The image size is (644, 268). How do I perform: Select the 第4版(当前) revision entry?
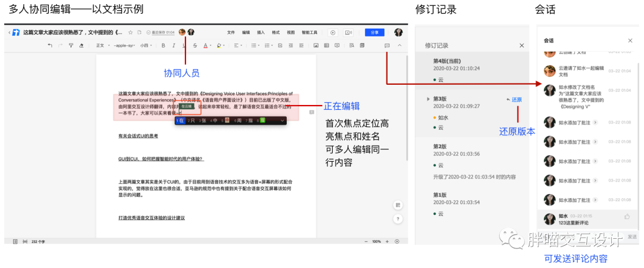(x=472, y=70)
